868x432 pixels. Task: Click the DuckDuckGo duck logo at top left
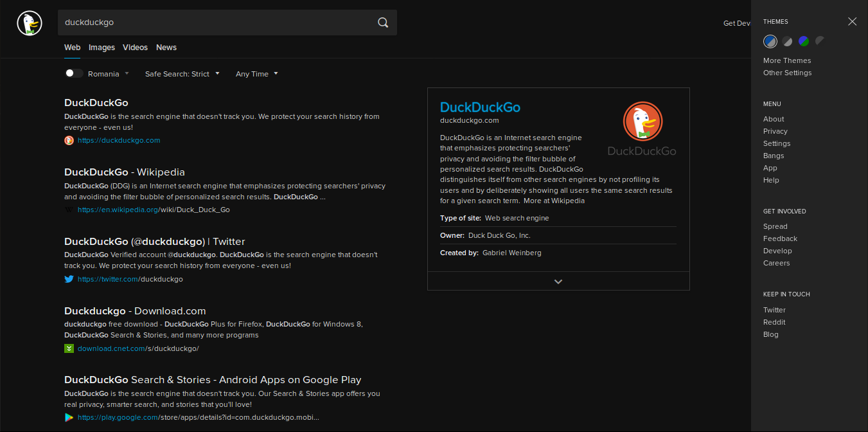pyautogui.click(x=28, y=24)
